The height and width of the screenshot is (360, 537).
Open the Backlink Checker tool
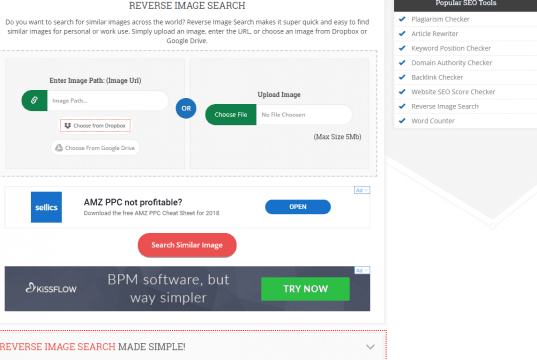(x=437, y=77)
